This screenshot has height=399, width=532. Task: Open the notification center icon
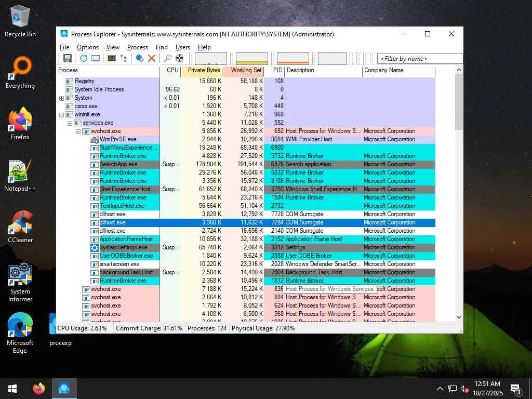[x=516, y=389]
